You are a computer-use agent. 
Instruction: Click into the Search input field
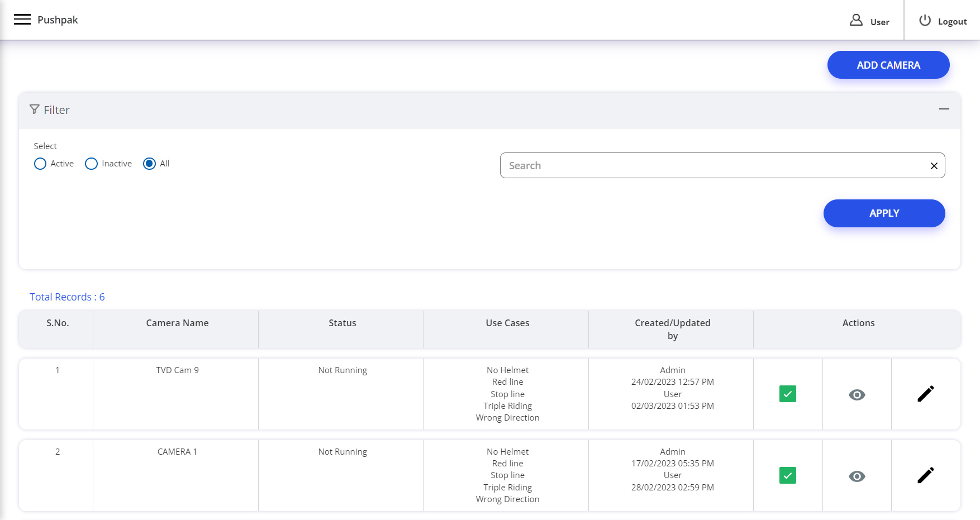(710, 166)
